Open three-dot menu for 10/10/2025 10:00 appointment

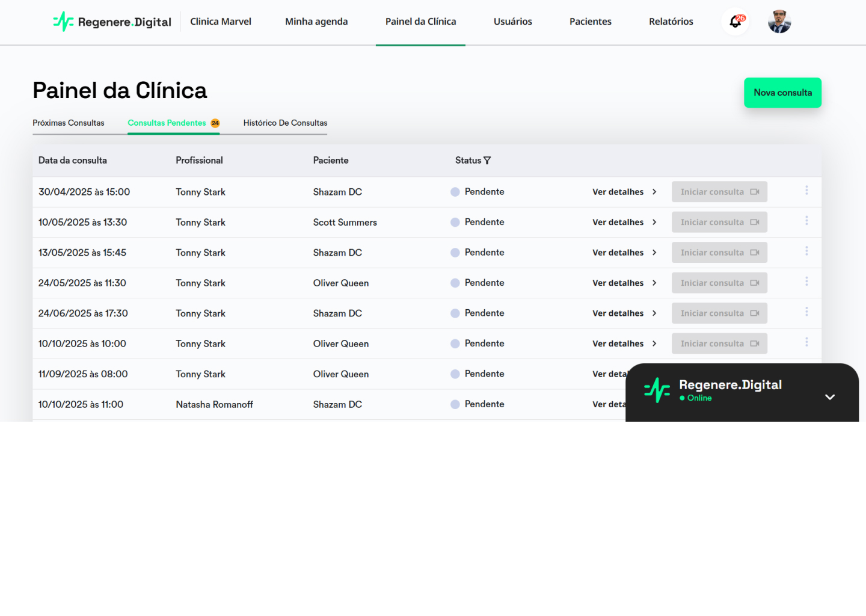[x=806, y=342]
